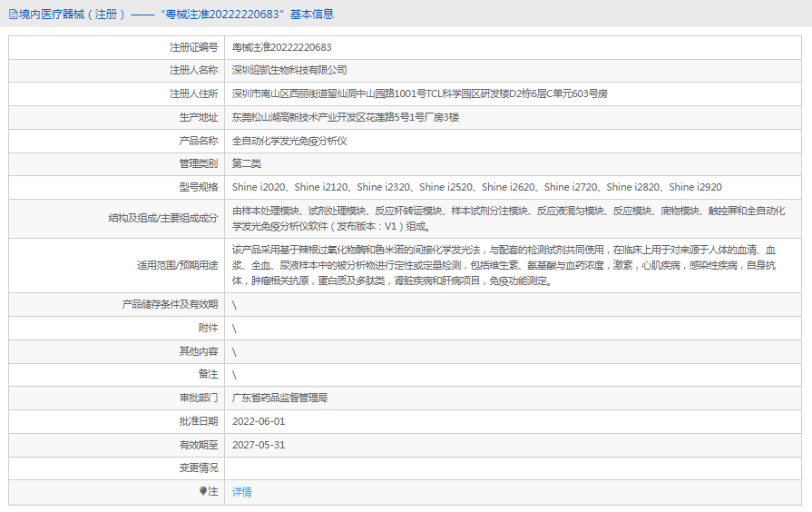
Task: Select production address 东莞松山湖高新技术产业开发区
Action: coord(346,117)
